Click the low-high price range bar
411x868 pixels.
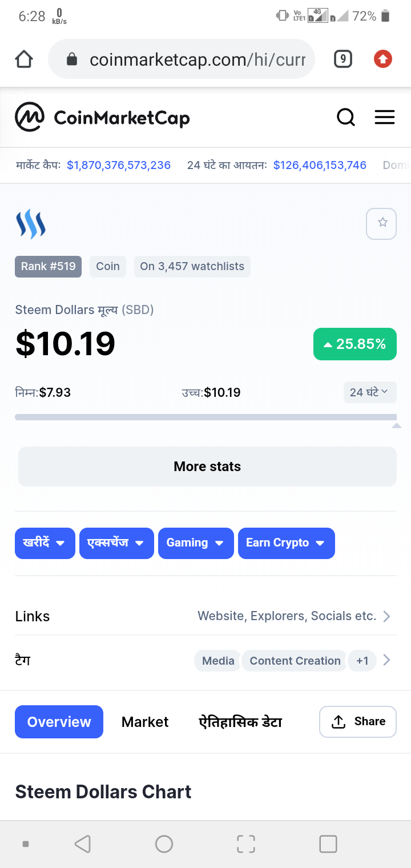[x=205, y=417]
